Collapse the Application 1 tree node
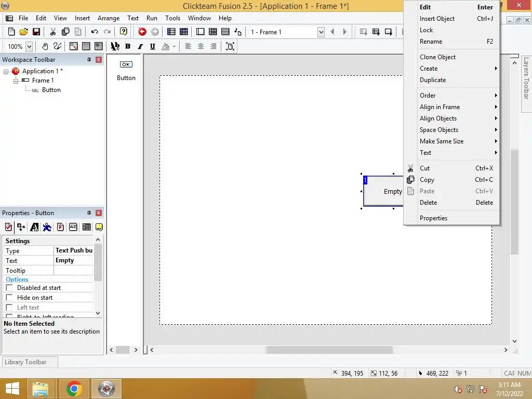The width and height of the screenshot is (532, 399). point(6,72)
